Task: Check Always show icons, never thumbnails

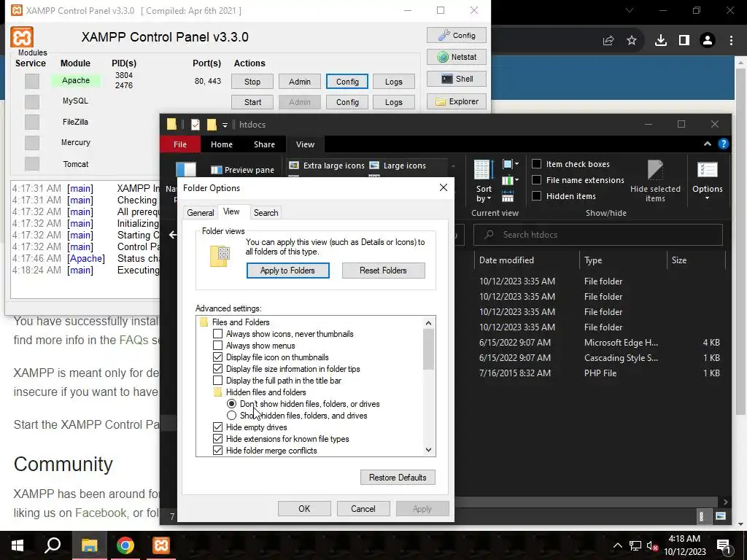Action: click(217, 334)
